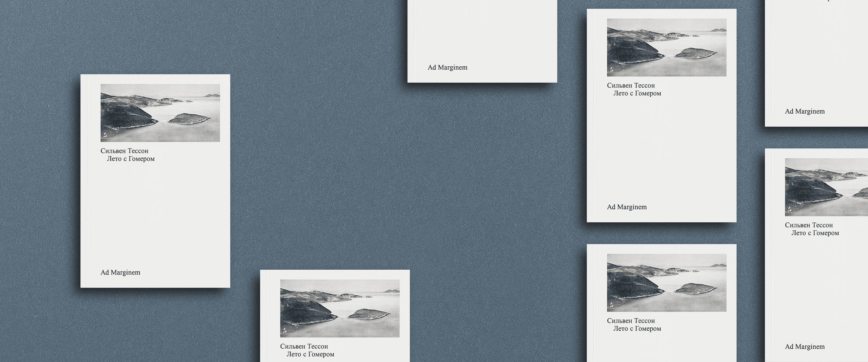Click 'Сильвен Тессон' on the lower-right book cut at bottom

(631, 321)
